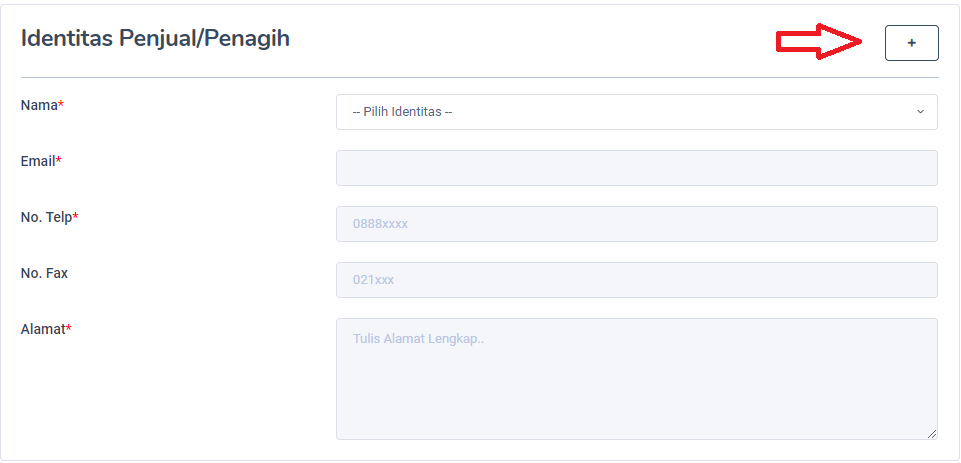This screenshot has width=961, height=463.
Task: Click the No. Telp field showing 0888xxxx
Action: (636, 224)
